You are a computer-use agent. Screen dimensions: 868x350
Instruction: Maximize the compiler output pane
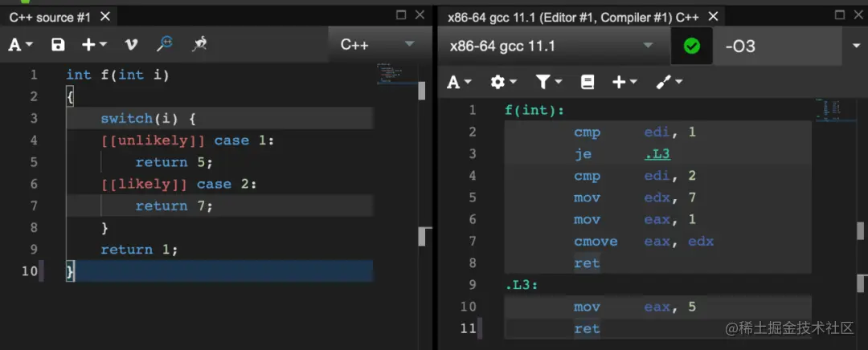[x=841, y=15]
